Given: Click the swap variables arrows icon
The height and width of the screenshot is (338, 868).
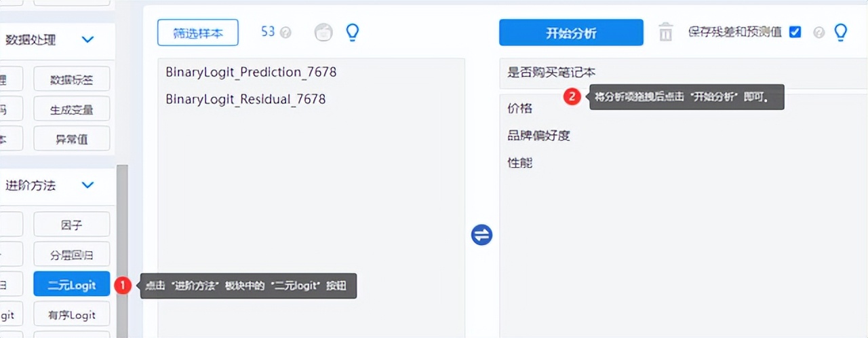Looking at the screenshot, I should (x=481, y=236).
